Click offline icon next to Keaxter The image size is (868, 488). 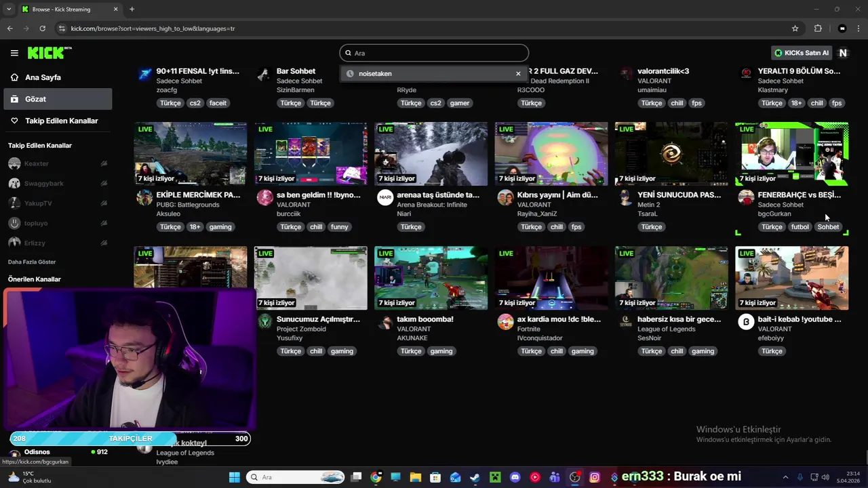click(x=104, y=163)
